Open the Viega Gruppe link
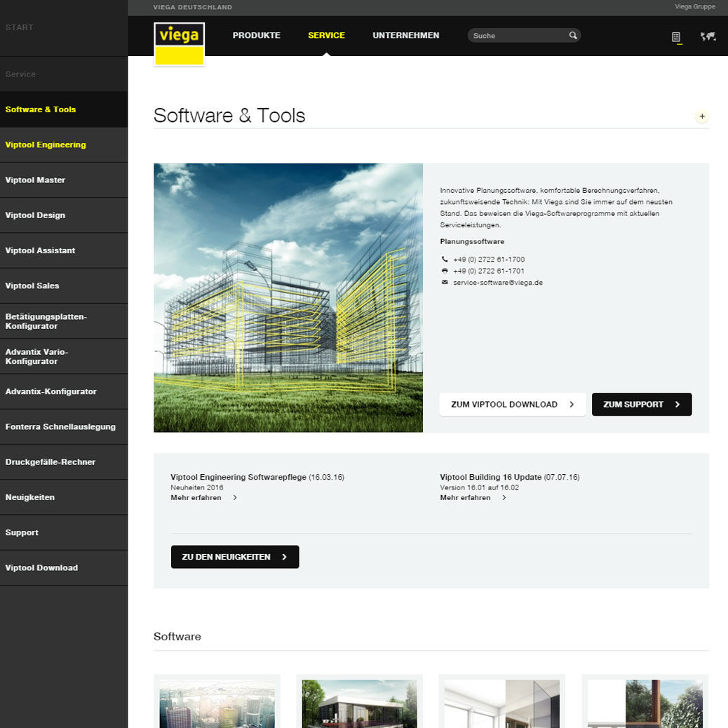 coord(694,6)
